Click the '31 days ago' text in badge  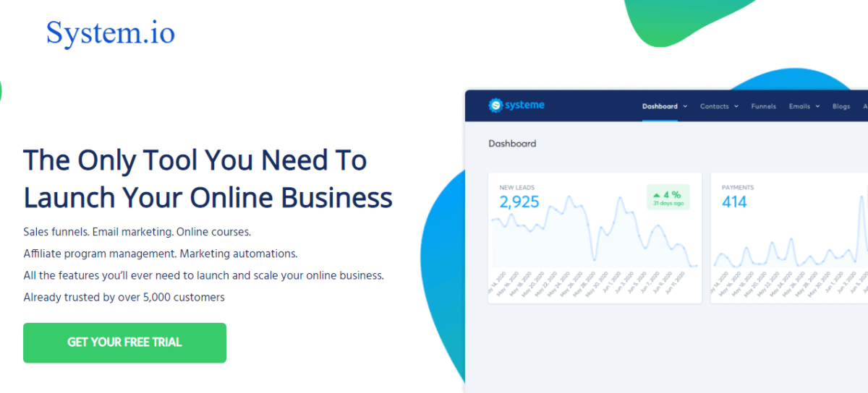click(668, 204)
